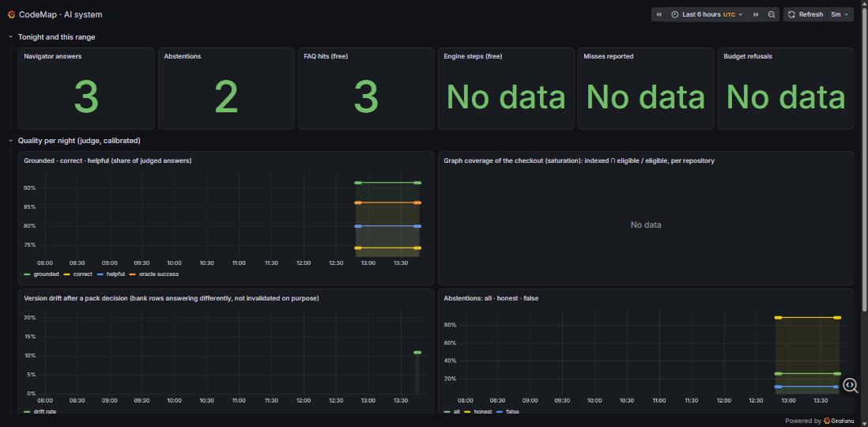The width and height of the screenshot is (868, 427).
Task: Open the Last 6 hours time picker
Action: pos(707,14)
